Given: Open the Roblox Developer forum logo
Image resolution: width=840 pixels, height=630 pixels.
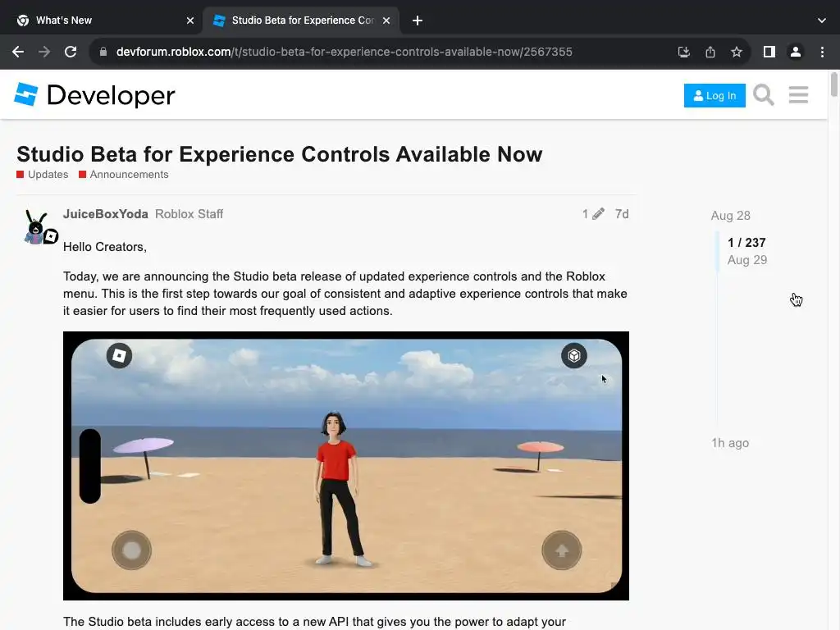Looking at the screenshot, I should pos(25,94).
